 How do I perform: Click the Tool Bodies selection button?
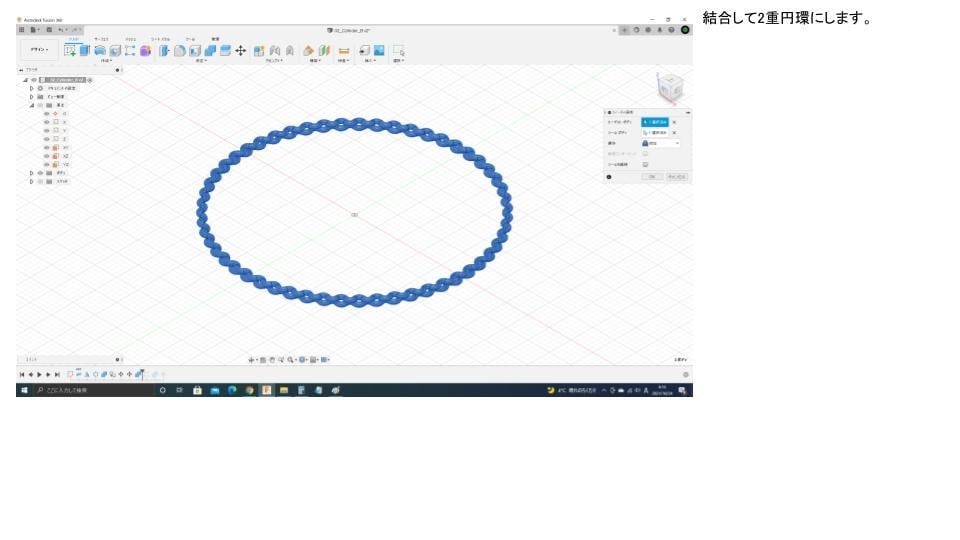pos(655,133)
